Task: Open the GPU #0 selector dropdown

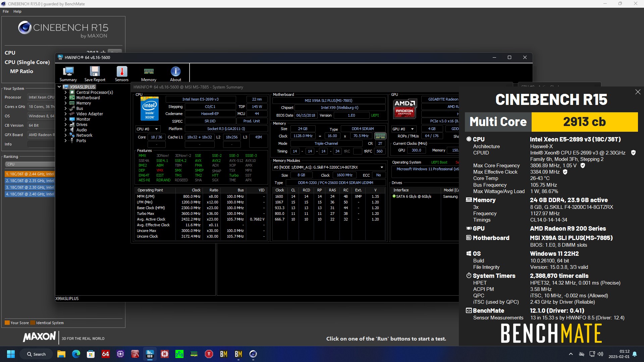Action: coord(404,129)
